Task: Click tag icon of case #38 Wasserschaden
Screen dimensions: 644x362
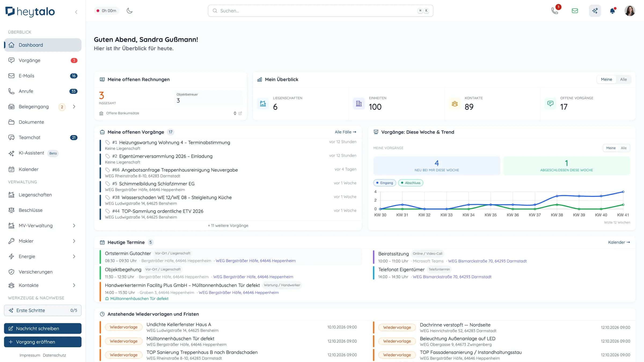Action: [x=108, y=197]
